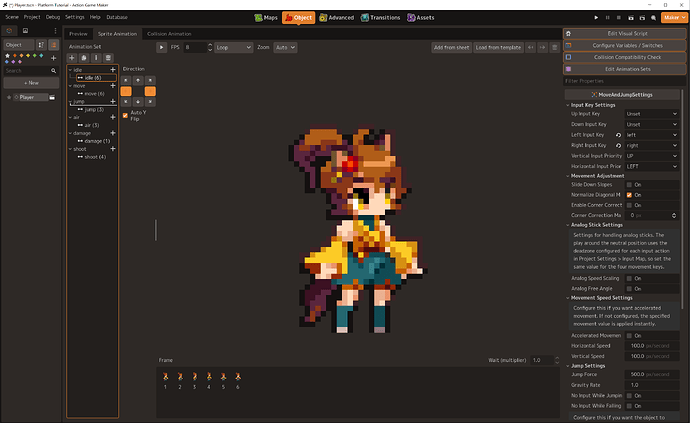Open the magnifier search icon in top bar
Screen dimensions: 690x423
click(x=653, y=18)
